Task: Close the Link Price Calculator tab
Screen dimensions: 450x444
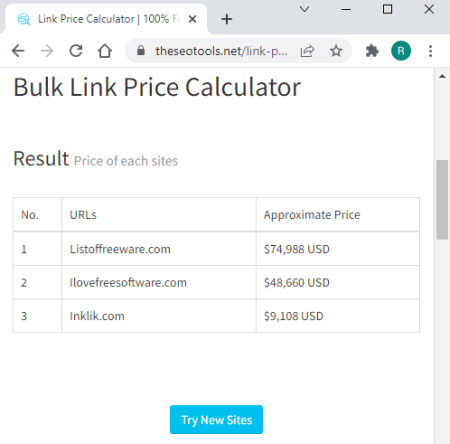Action: 192,19
